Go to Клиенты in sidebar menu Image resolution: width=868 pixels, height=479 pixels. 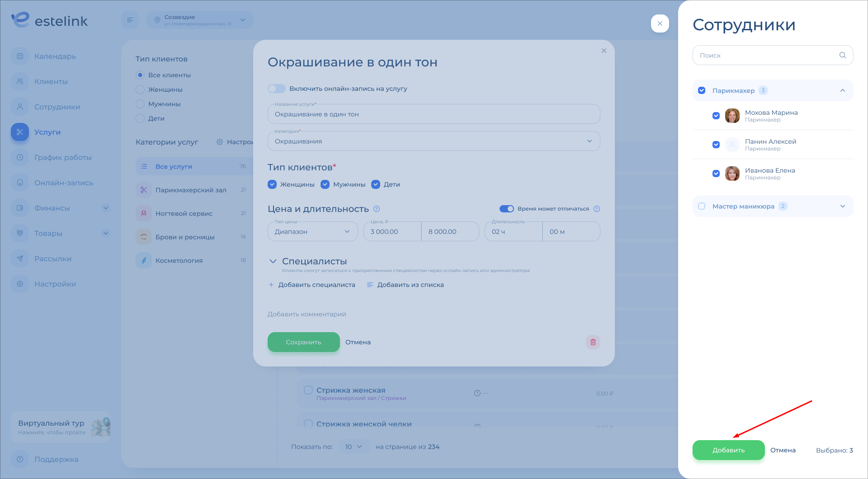coord(51,82)
